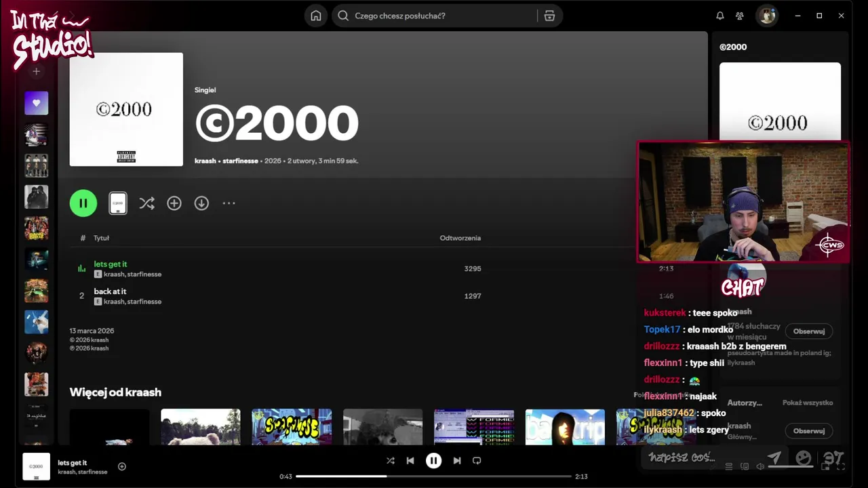Open more options three-dot menu

pos(229,203)
